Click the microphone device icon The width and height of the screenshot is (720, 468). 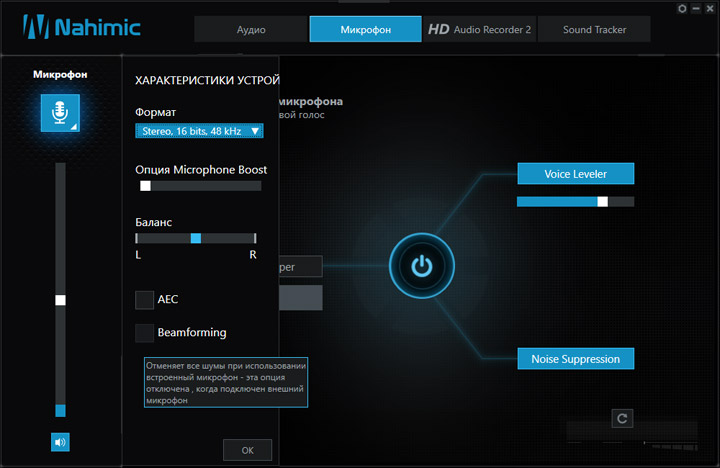[60, 113]
